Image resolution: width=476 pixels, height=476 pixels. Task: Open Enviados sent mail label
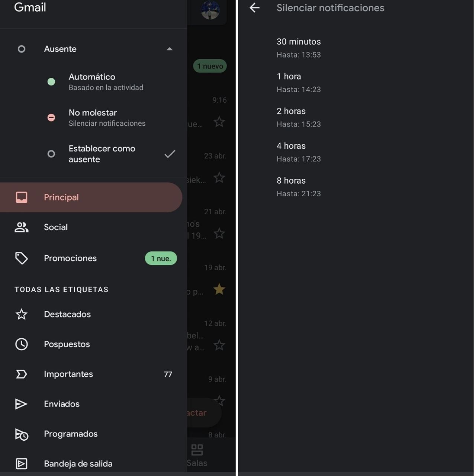pos(61,404)
